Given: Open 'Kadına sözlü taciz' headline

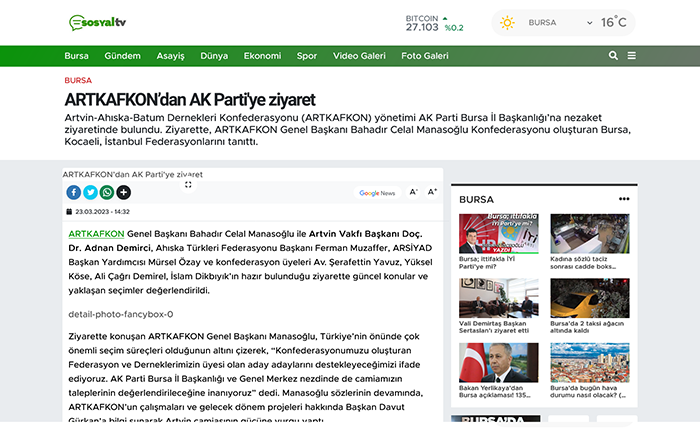Looking at the screenshot, I should pyautogui.click(x=583, y=263).
